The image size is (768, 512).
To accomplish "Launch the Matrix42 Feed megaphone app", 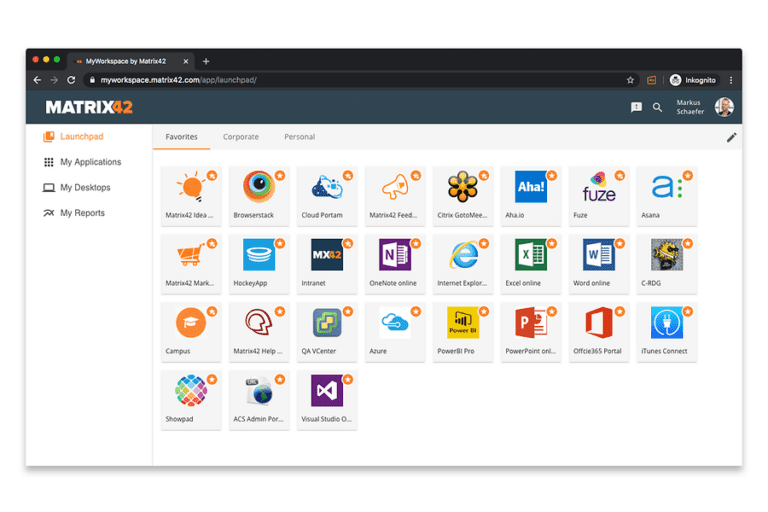I will (395, 196).
